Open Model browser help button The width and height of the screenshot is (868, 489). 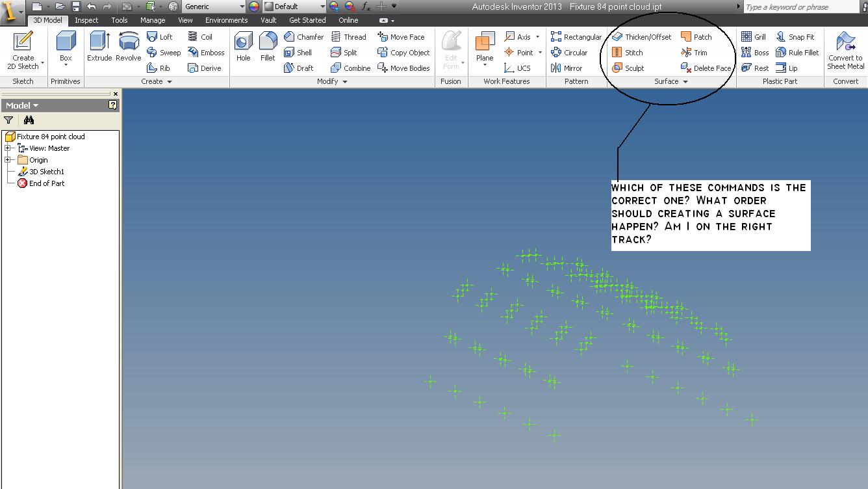coord(113,105)
